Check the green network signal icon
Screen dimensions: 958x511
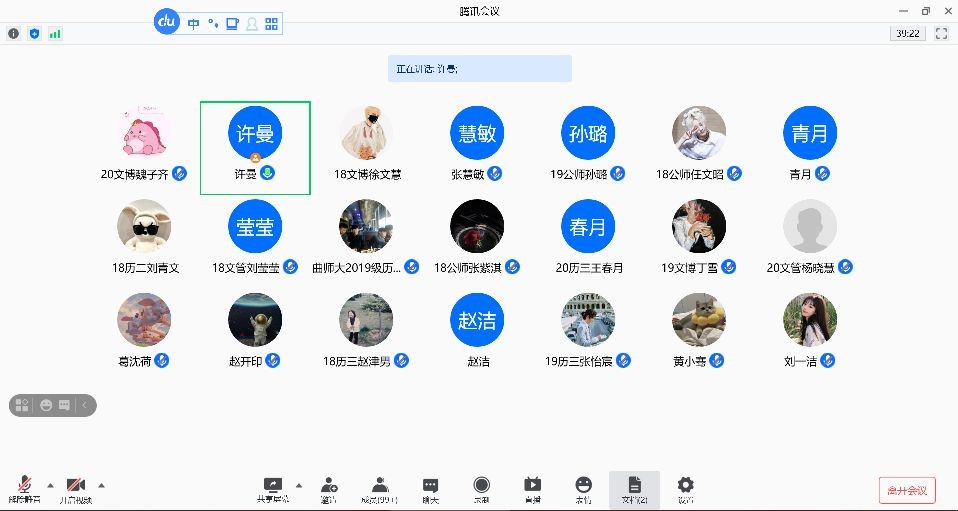[55, 33]
